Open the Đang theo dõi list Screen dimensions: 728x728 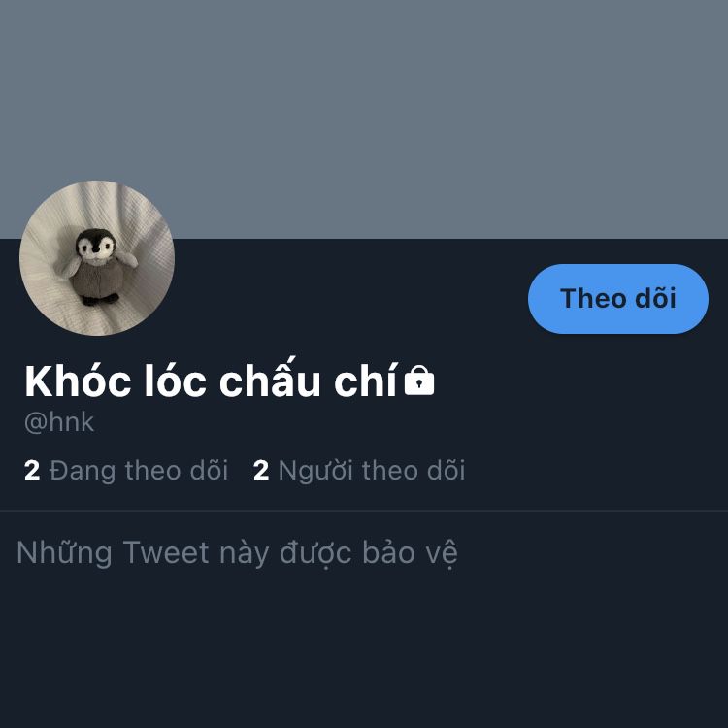pos(126,471)
